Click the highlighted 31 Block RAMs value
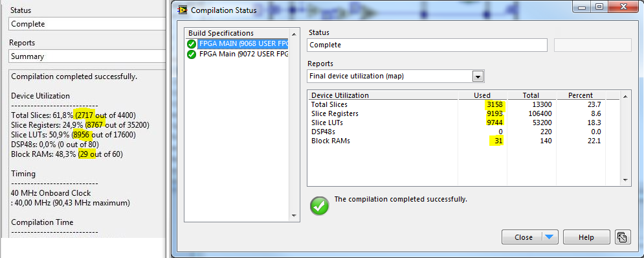Image resolution: width=644 pixels, height=258 pixels. coord(498,141)
